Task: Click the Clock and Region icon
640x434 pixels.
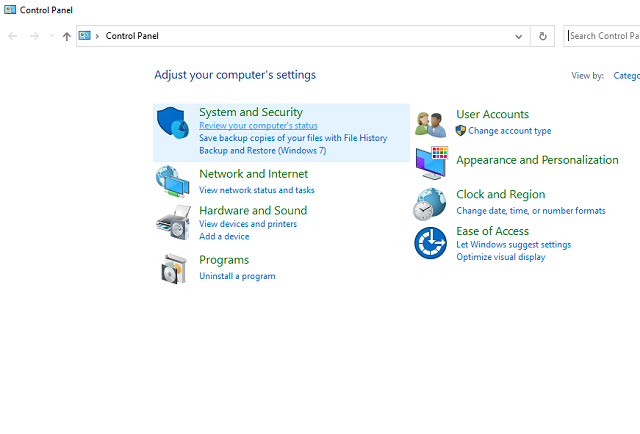Action: point(430,203)
